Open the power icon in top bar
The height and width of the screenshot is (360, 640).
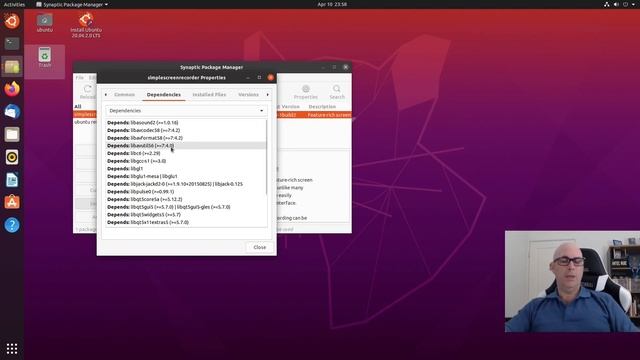point(625,4)
